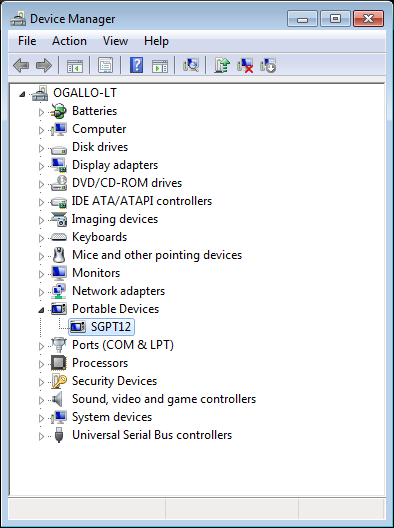Viewport: 394px width, 528px height.
Task: Select the SGPT12 device entry
Action: click(x=102, y=327)
